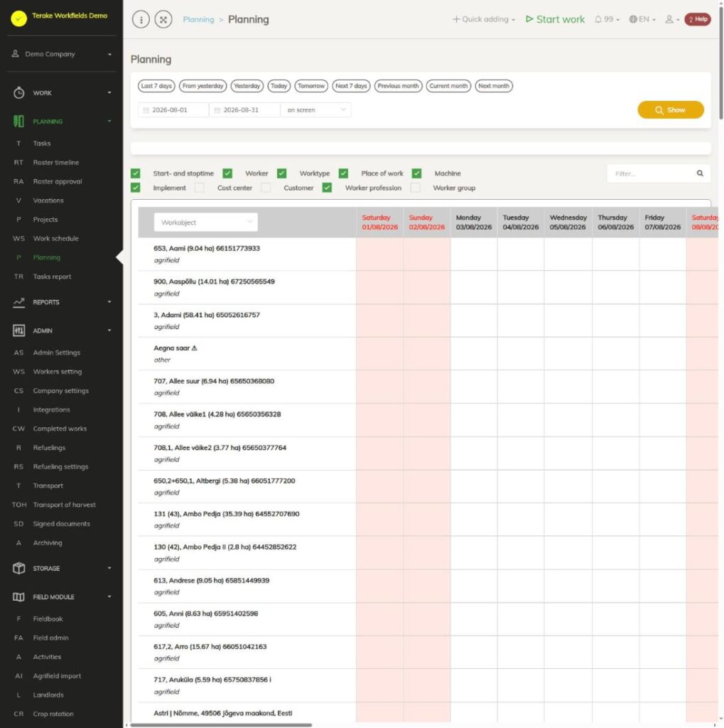724x728 pixels.
Task: Click the horizontal scrollbar under the table
Action: pos(221,724)
